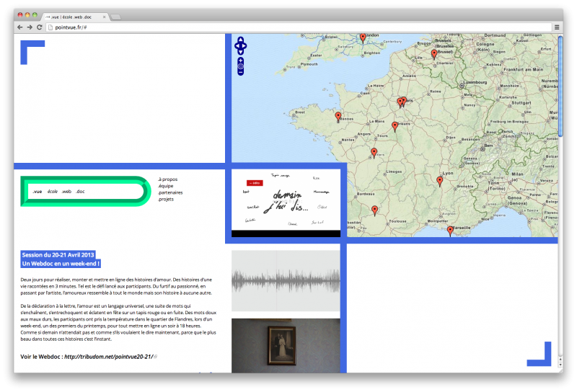577x392 pixels.
Task: Open the framed wedding portrait photo
Action: (286, 346)
